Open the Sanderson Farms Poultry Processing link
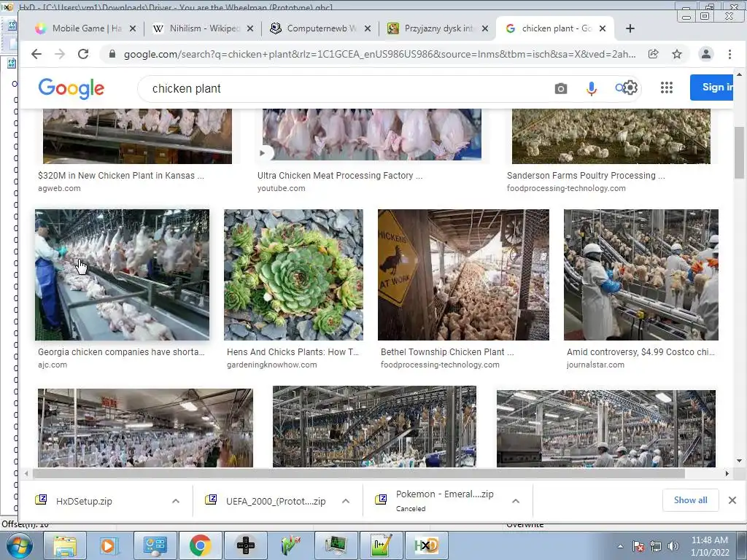This screenshot has height=560, width=747. pyautogui.click(x=586, y=175)
